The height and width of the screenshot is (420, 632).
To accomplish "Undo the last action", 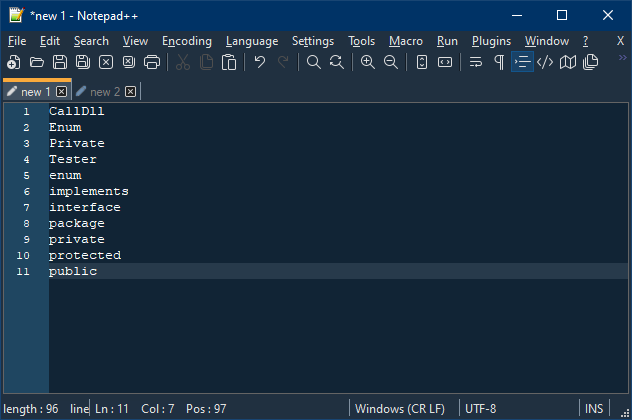I will pos(260,62).
